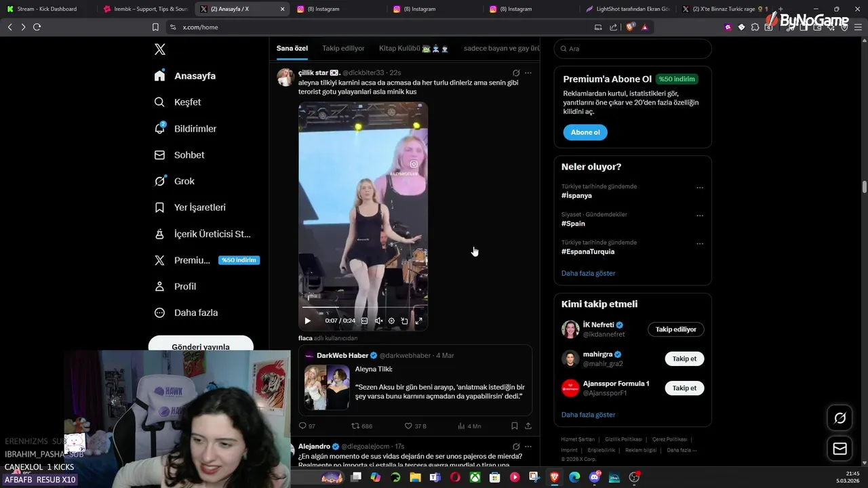Open options for #İspanya trend
868x488 pixels.
(x=700, y=188)
